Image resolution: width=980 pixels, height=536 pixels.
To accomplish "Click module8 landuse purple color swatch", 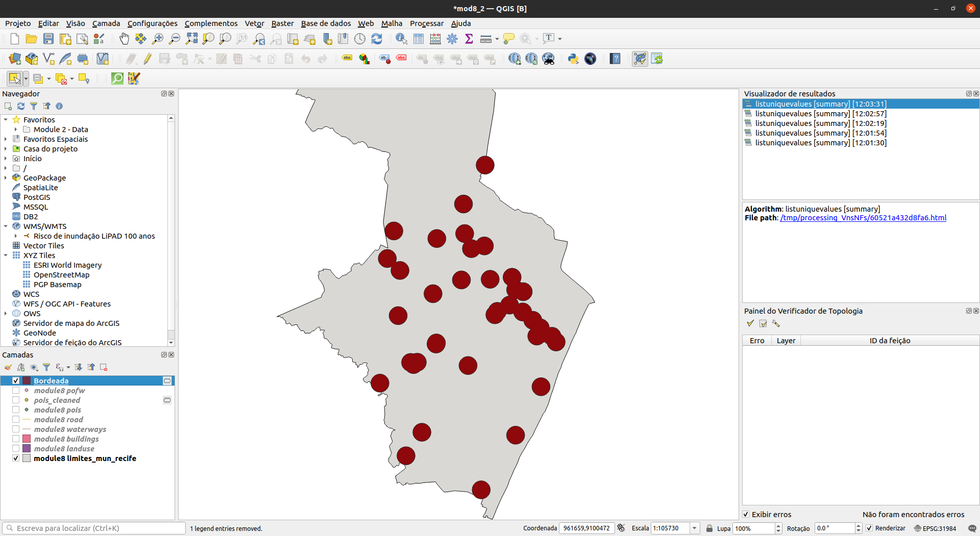I will (x=27, y=449).
